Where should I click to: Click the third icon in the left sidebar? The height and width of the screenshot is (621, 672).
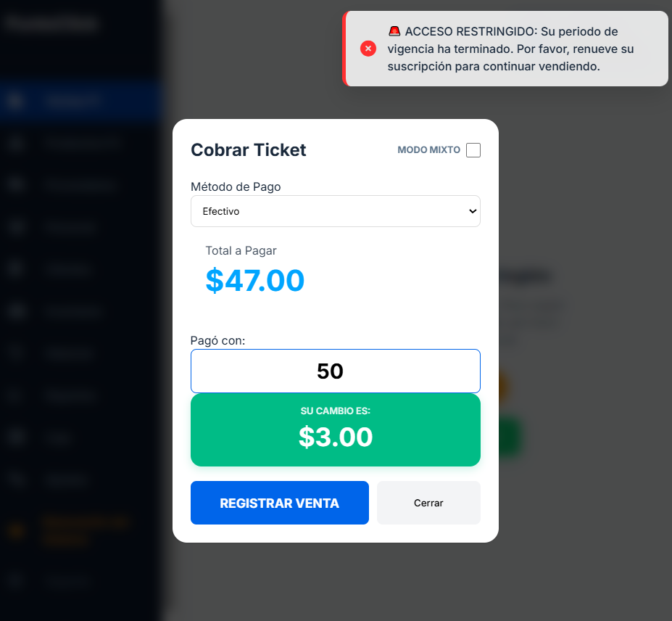click(x=16, y=185)
